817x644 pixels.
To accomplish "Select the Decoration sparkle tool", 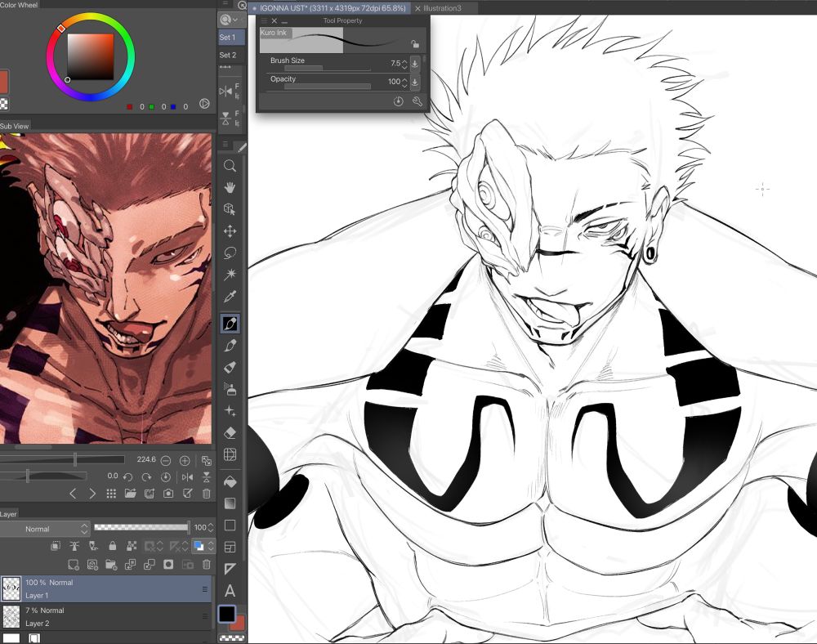I will click(x=230, y=411).
